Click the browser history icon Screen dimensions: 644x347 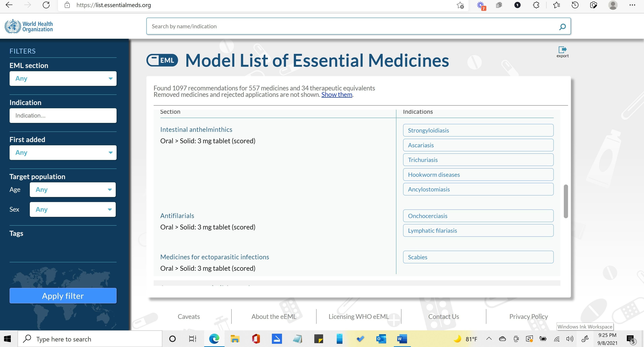575,5
